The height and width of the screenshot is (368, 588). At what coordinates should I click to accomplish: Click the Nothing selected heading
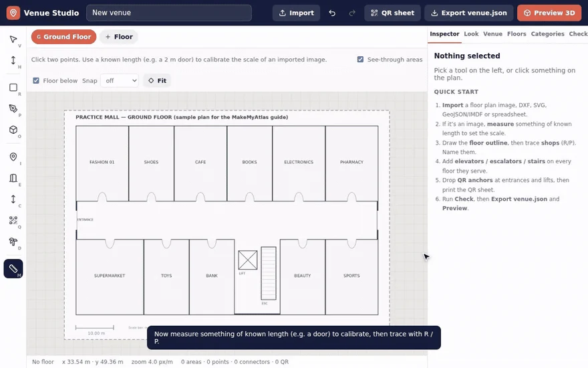tap(467, 56)
